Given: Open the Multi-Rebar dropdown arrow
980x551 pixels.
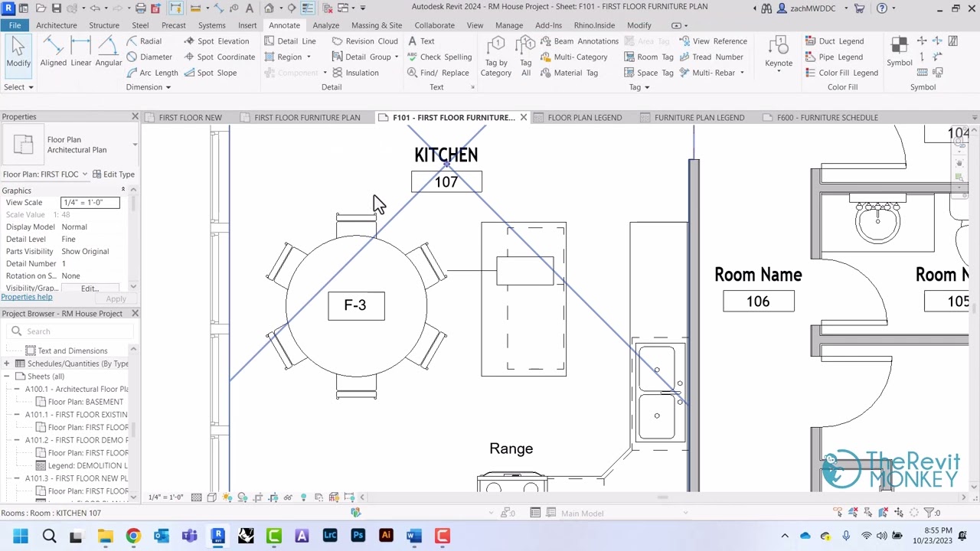Looking at the screenshot, I should 741,73.
